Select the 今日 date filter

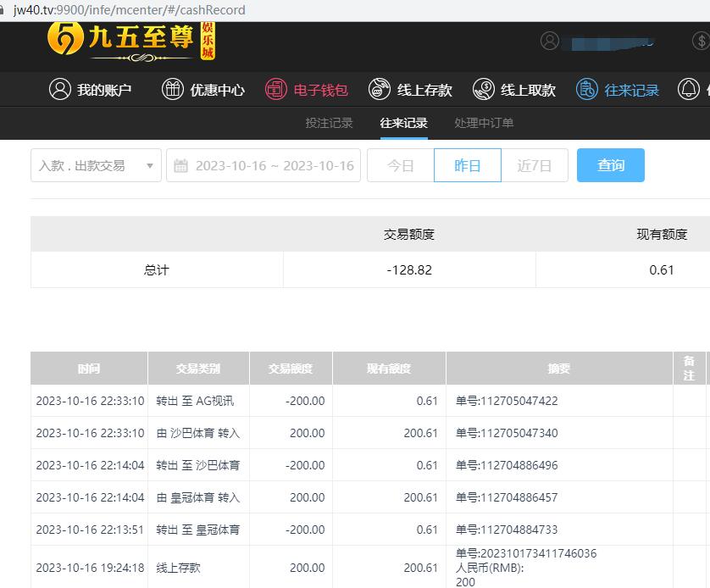(400, 165)
